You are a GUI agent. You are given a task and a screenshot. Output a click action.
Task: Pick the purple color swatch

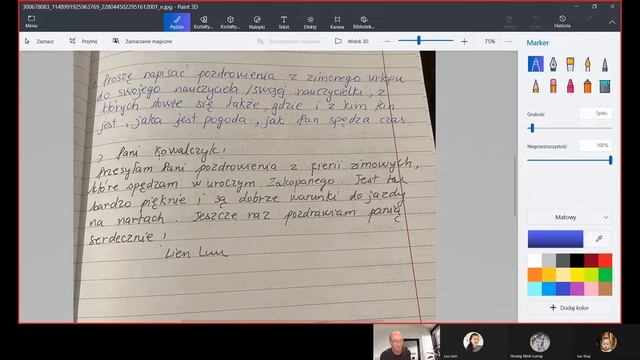(577, 289)
